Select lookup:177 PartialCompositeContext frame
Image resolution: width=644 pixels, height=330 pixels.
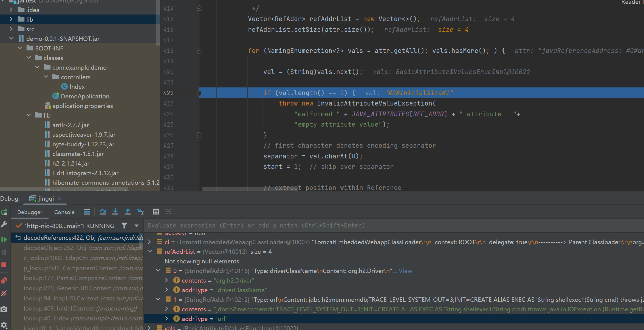point(77,278)
